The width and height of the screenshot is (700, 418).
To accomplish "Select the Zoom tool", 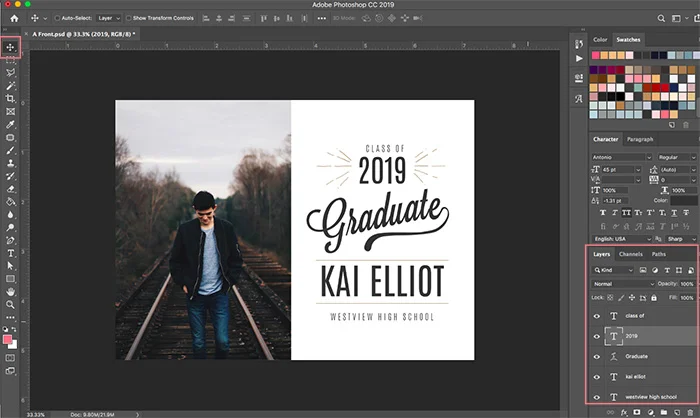I will click(x=10, y=305).
